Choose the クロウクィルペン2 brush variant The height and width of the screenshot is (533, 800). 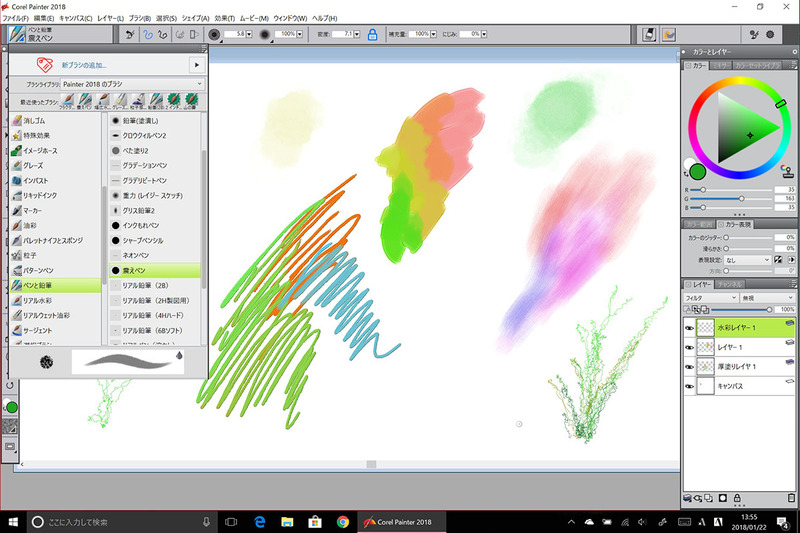click(x=155, y=136)
